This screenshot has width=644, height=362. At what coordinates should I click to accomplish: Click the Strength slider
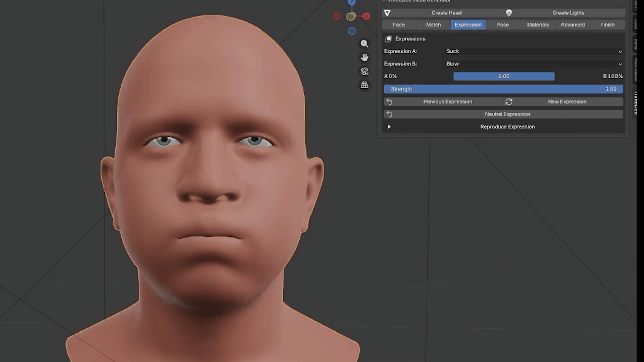[x=503, y=89]
